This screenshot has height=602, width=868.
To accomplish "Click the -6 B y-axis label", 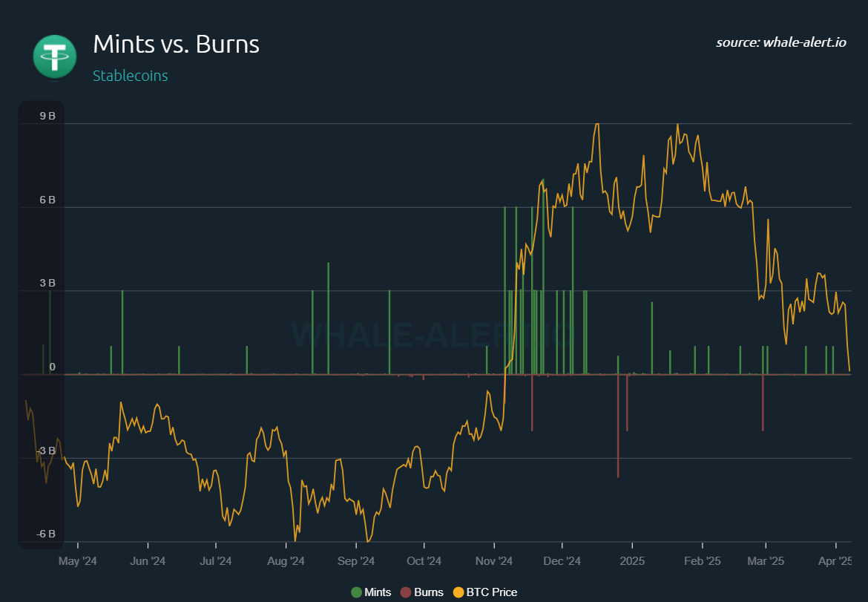I will pos(46,534).
